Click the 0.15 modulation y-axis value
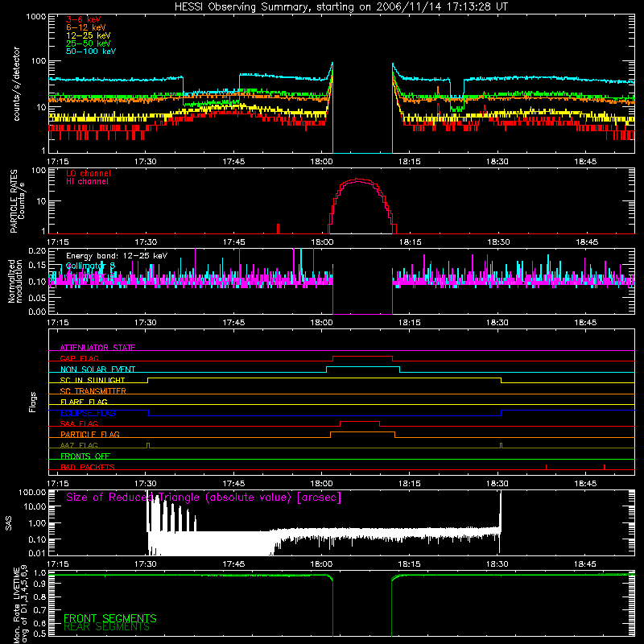This screenshot has height=644, width=644. coord(37,266)
